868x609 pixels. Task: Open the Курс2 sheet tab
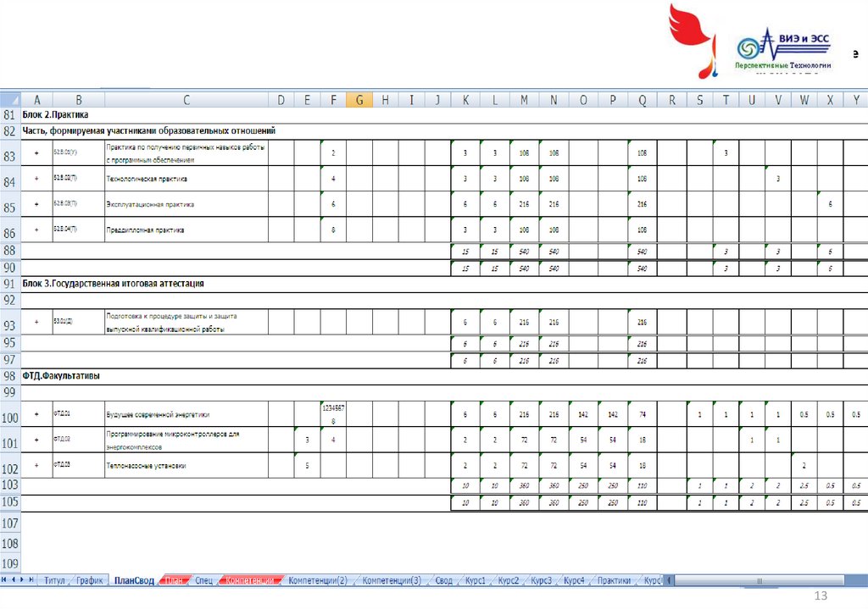tap(509, 580)
